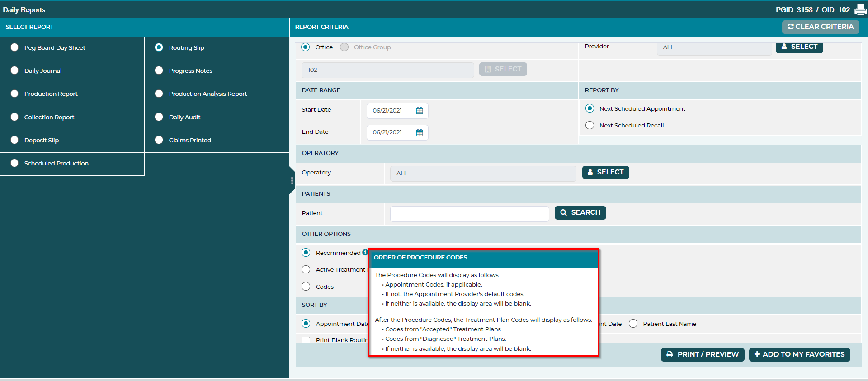The width and height of the screenshot is (868, 381).
Task: Click Order of Procedure Codes popup header
Action: pyautogui.click(x=484, y=259)
